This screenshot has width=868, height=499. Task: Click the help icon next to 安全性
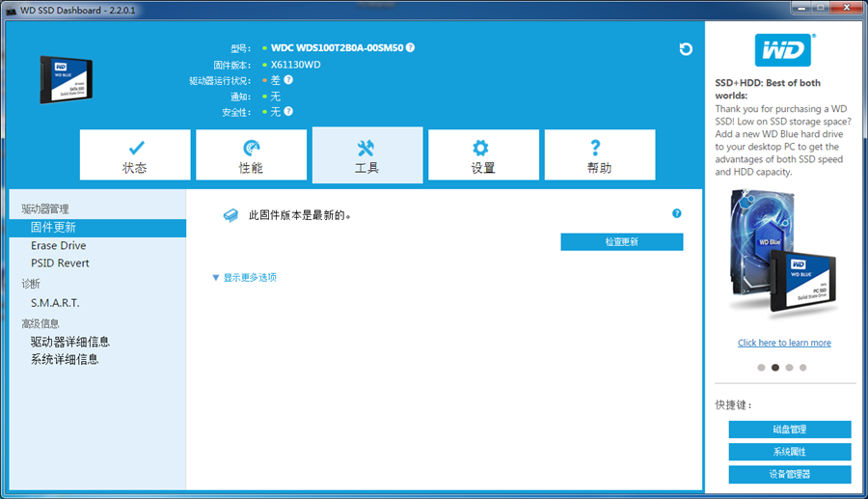(288, 112)
